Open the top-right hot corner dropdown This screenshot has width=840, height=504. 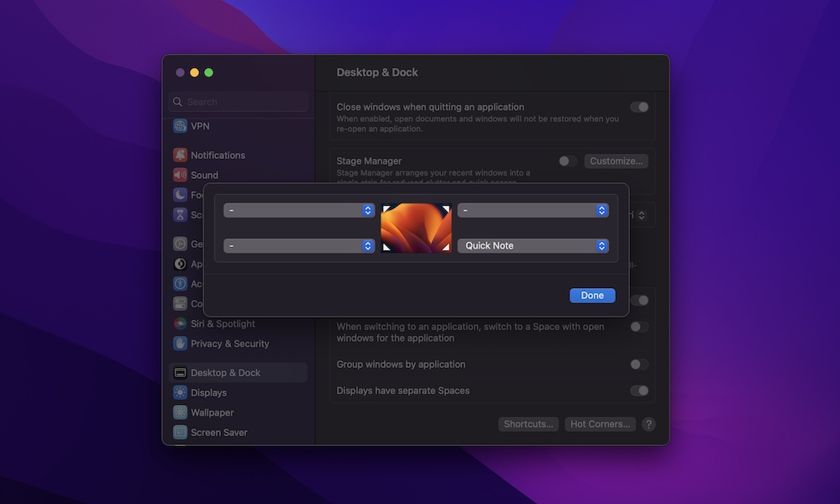click(533, 211)
